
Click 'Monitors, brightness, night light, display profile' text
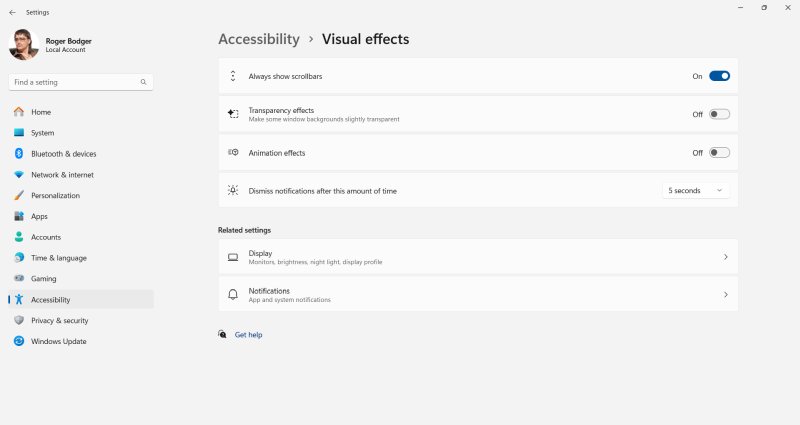pyautogui.click(x=315, y=262)
